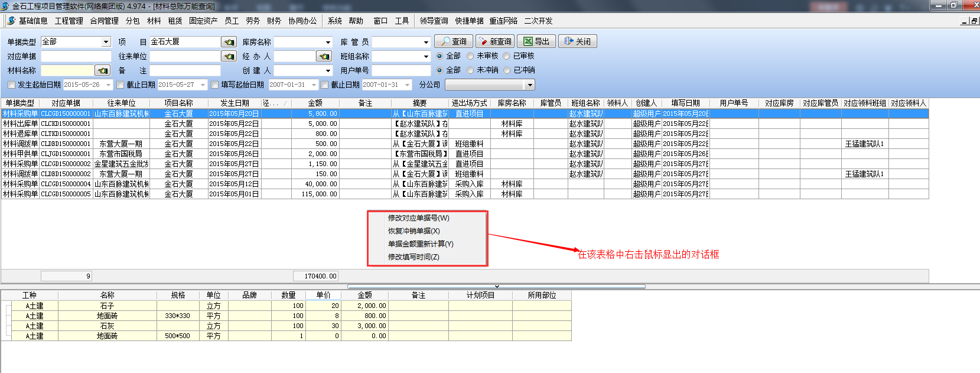Open the 财务 menu
The height and width of the screenshot is (373, 980).
click(274, 21)
